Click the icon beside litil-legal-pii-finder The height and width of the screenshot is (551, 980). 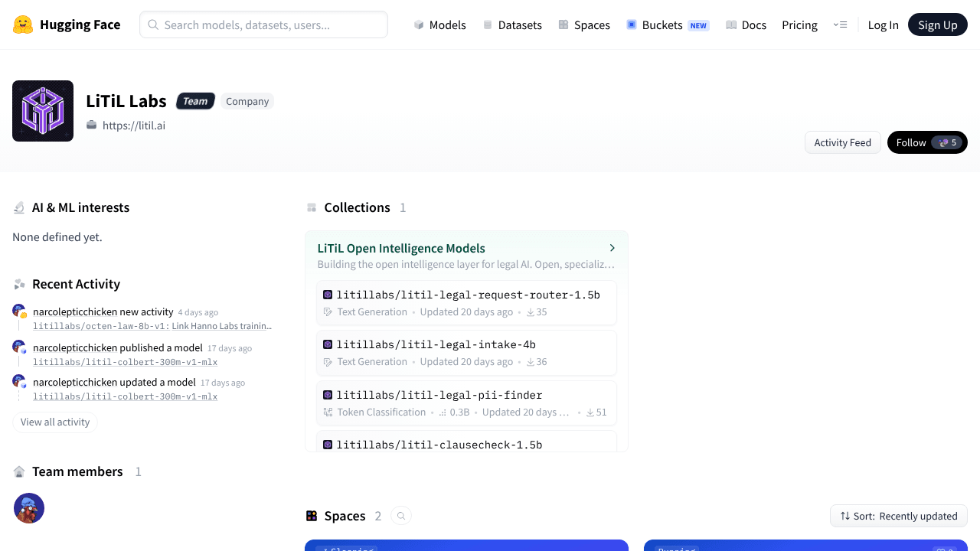tap(328, 395)
